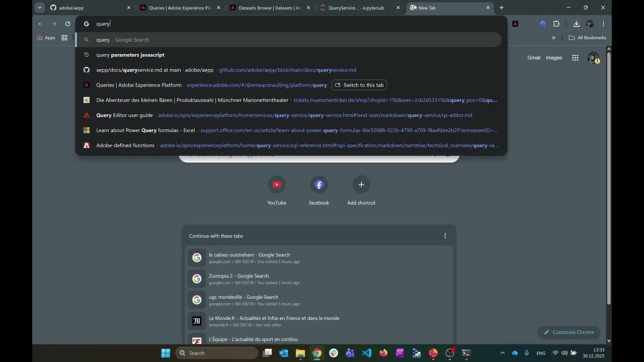Click Customize Chrome button
This screenshot has height=362, width=644.
click(x=569, y=332)
